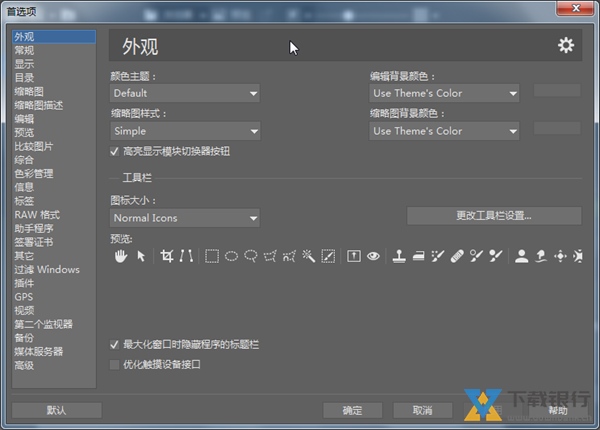Viewport: 600px width, 430px height.
Task: Click the 编辑背景颜色 color swatch
Action: (x=557, y=90)
